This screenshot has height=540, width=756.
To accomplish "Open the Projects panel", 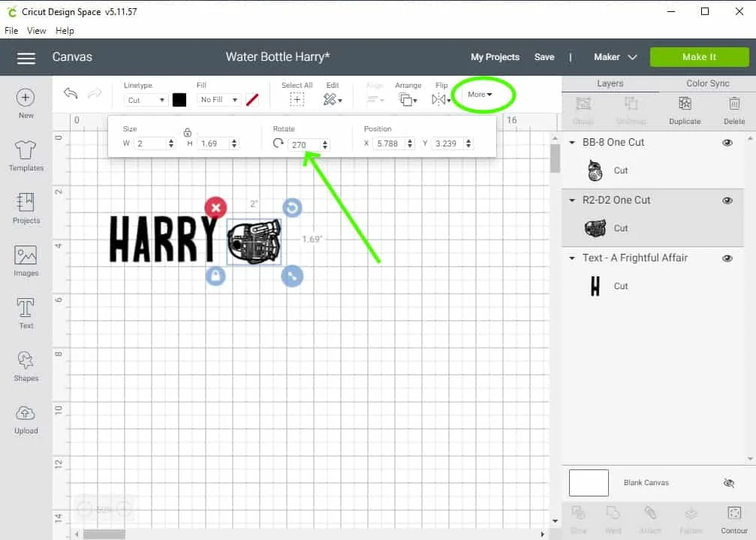I will coord(26,208).
